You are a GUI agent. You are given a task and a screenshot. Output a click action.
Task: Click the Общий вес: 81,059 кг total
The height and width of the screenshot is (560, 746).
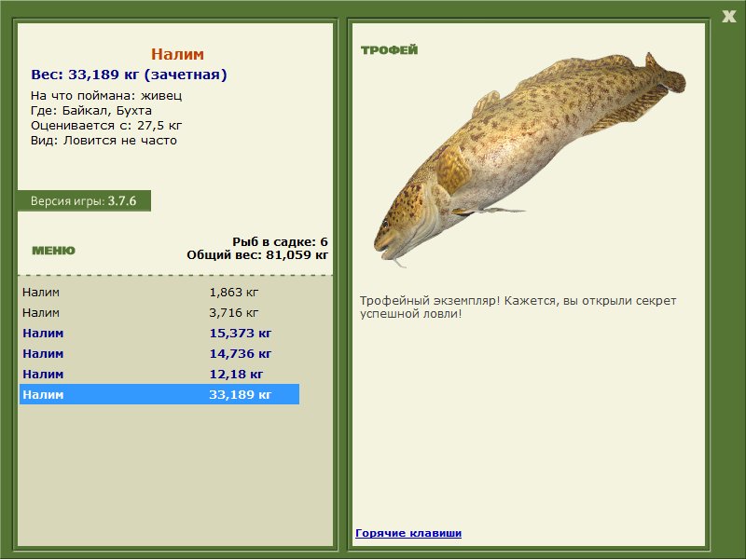257,254
